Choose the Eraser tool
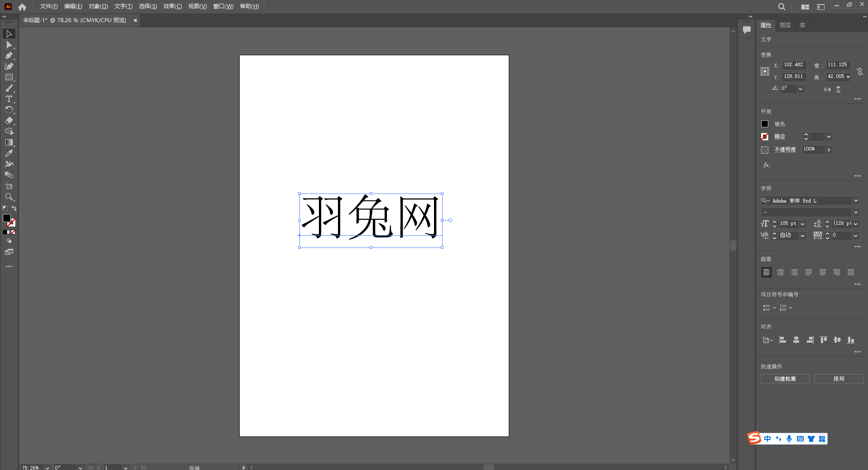868x470 pixels. click(9, 121)
